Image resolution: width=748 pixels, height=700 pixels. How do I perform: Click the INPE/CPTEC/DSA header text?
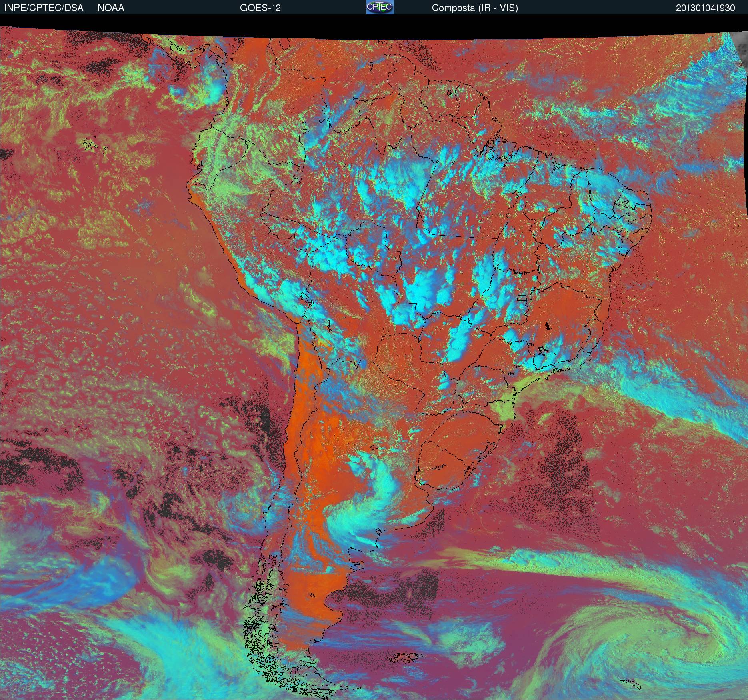pyautogui.click(x=44, y=8)
